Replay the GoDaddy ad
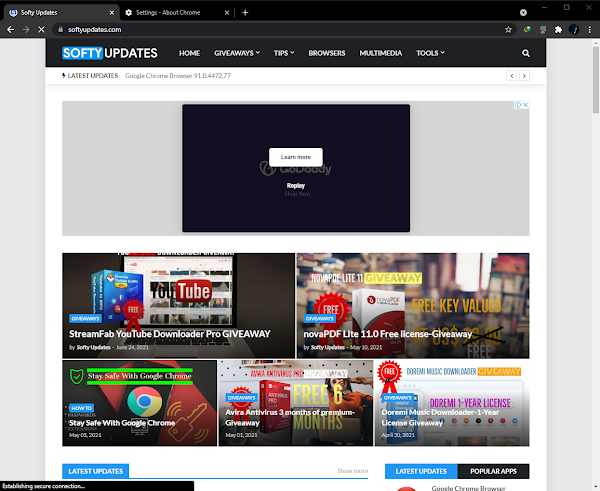Viewport: 600px width, 491px height. tap(296, 186)
